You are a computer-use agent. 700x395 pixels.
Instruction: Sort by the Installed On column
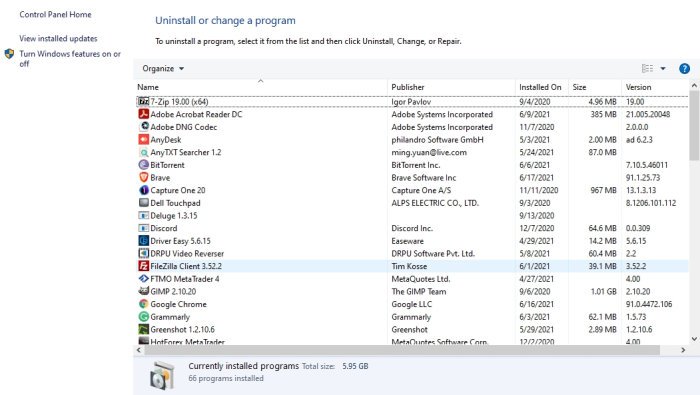coord(541,87)
